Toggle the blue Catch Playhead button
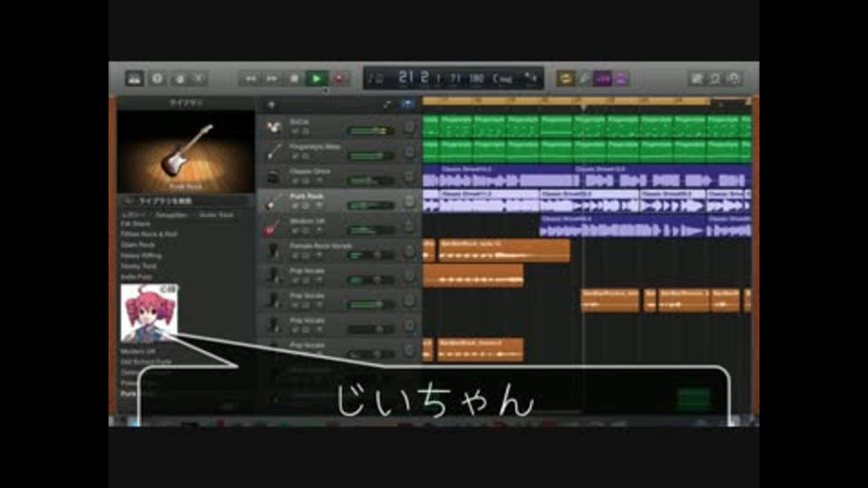Image resolution: width=868 pixels, height=488 pixels. coord(407,105)
